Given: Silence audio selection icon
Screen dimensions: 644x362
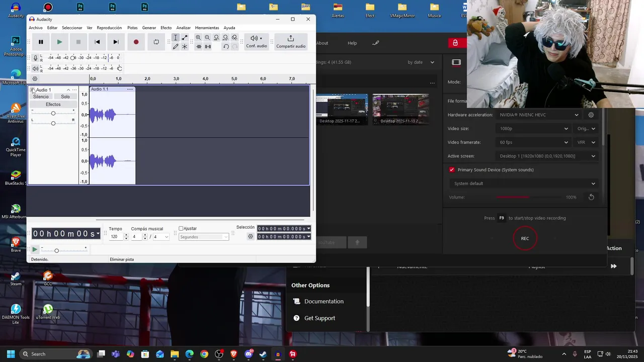Looking at the screenshot, I should 208,46.
